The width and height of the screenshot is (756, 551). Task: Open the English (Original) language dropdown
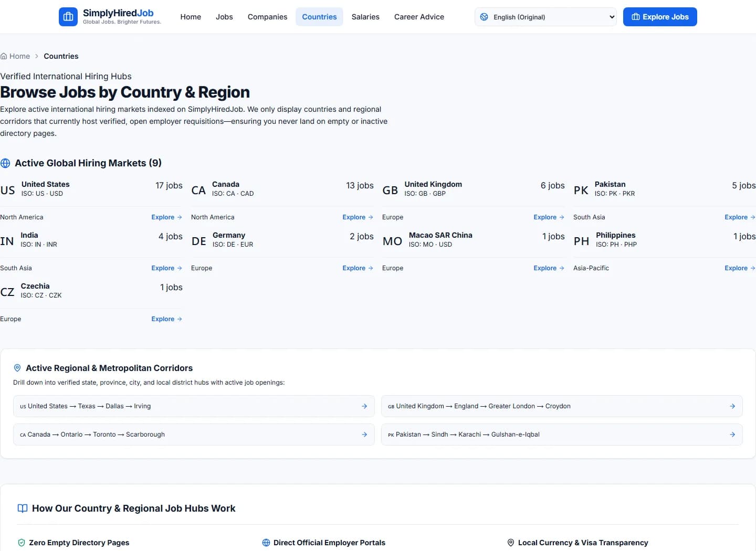546,17
